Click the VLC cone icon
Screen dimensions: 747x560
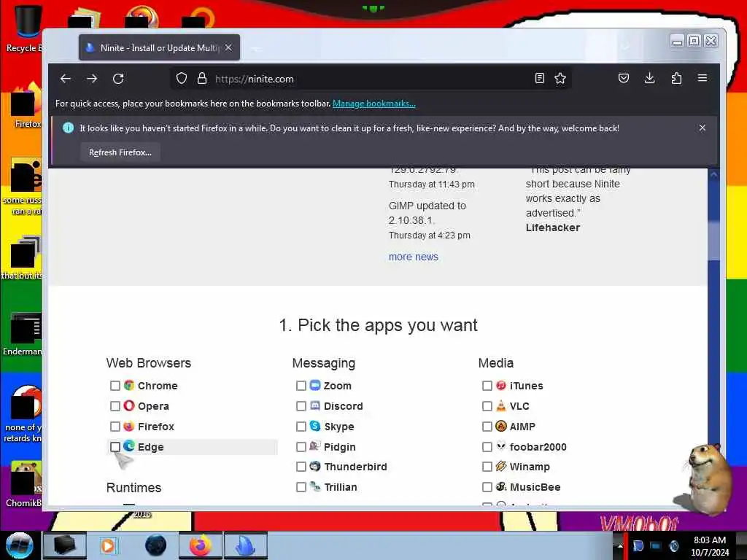coord(500,405)
